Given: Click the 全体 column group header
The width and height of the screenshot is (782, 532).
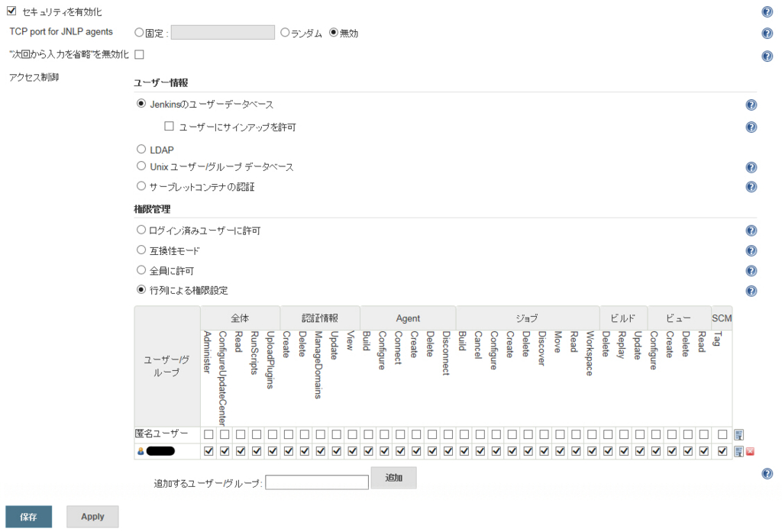Looking at the screenshot, I should [240, 318].
